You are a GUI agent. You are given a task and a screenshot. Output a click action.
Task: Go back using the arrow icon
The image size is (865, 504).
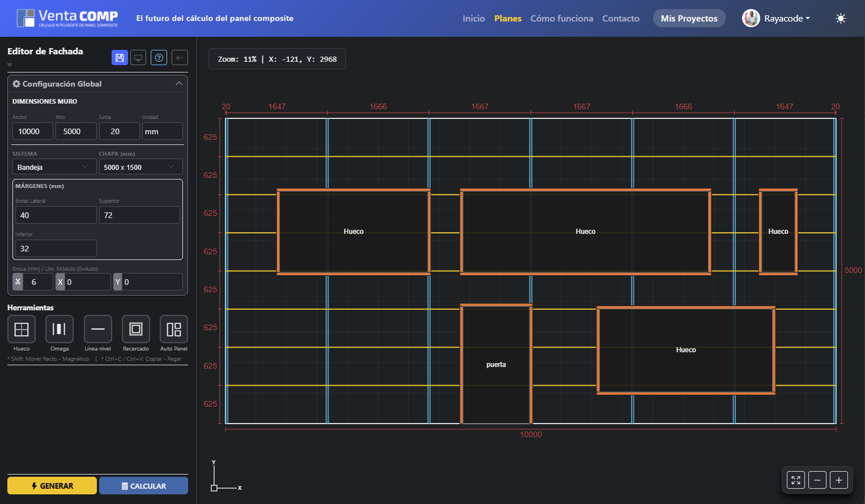(180, 58)
